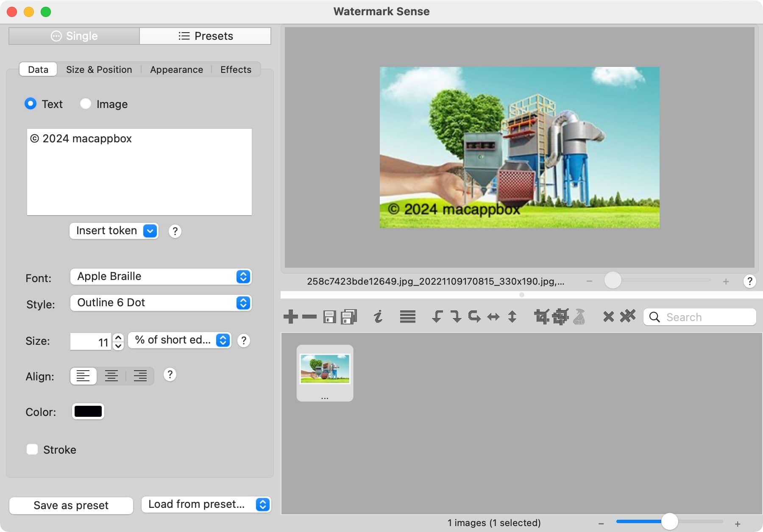Switch to list view icon
The image size is (763, 532).
(407, 316)
